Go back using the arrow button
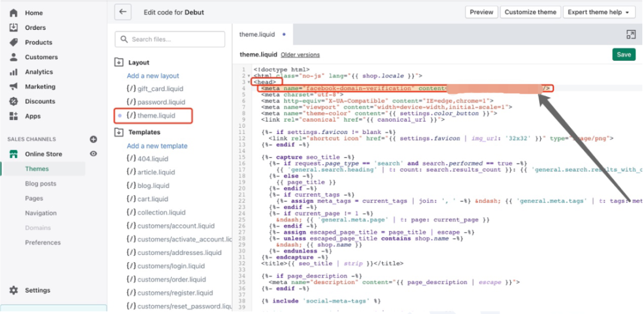 pos(123,12)
